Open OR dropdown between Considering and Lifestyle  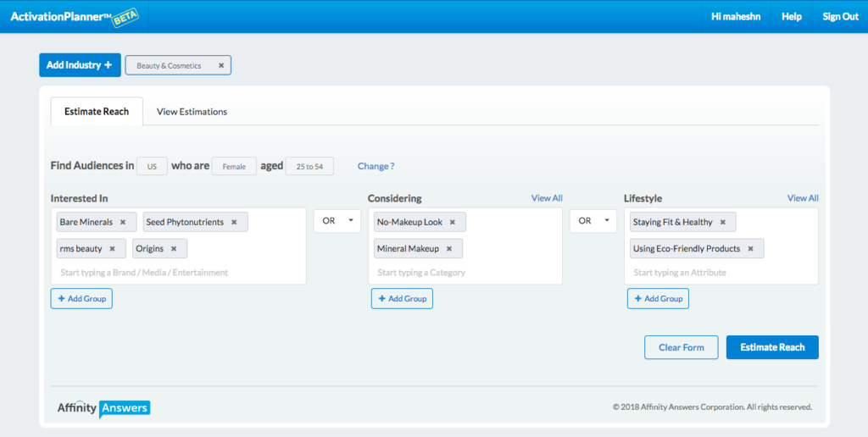[x=593, y=221]
